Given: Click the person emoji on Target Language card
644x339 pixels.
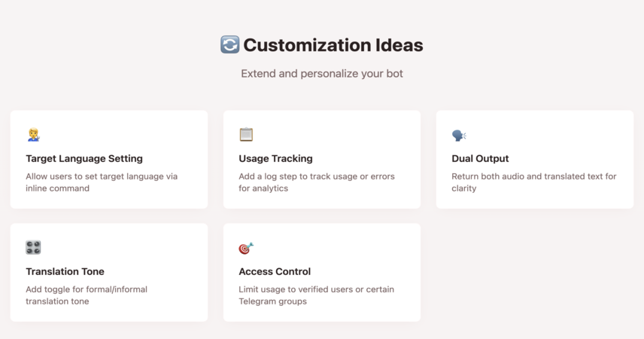Looking at the screenshot, I should point(33,135).
